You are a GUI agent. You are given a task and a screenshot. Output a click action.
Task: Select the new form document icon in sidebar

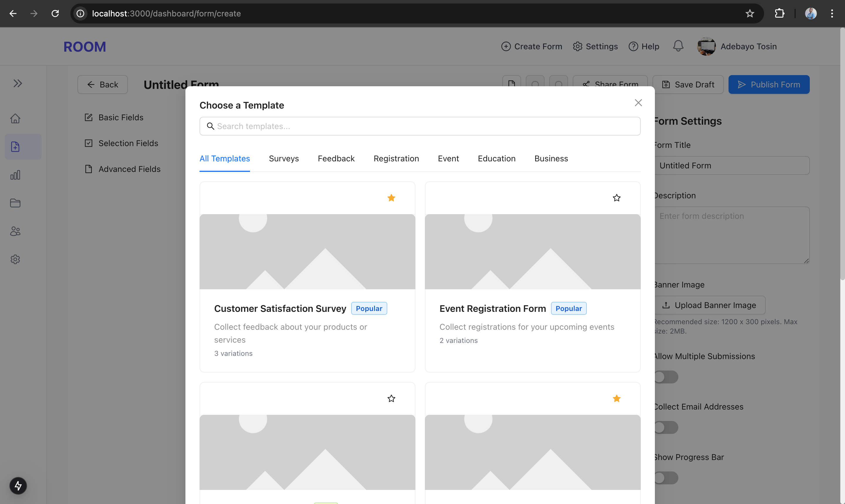(15, 147)
